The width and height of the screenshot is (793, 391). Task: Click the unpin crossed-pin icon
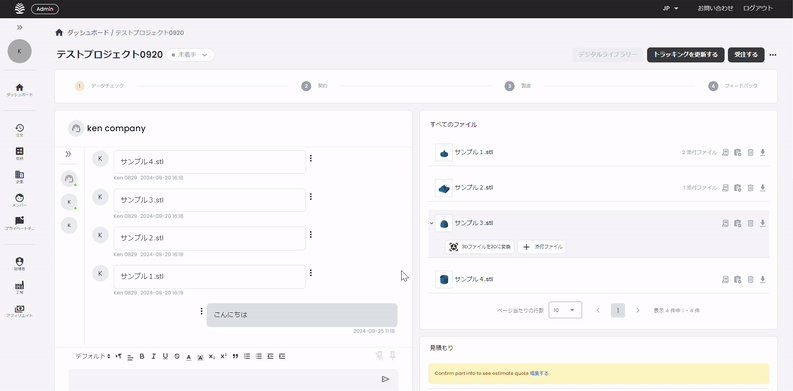(x=380, y=356)
